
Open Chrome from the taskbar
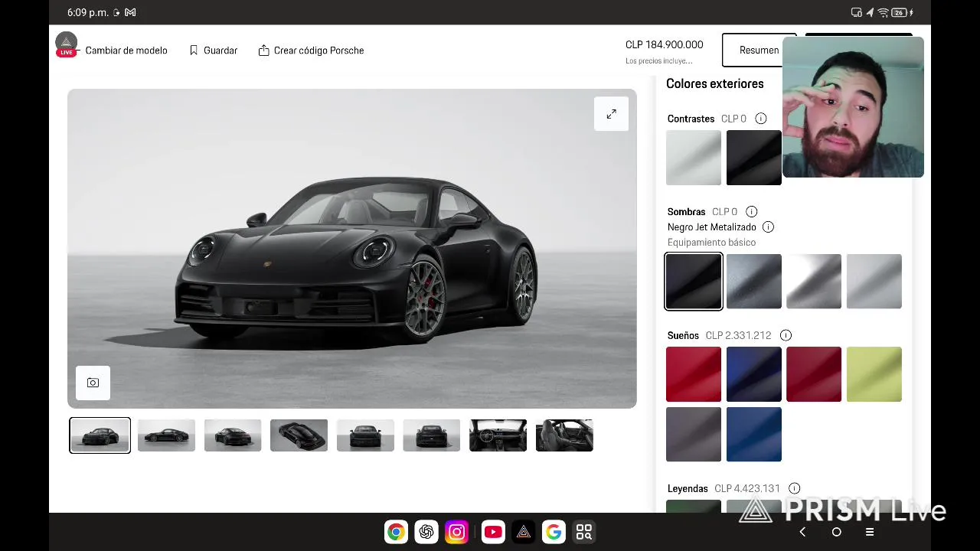coord(396,532)
